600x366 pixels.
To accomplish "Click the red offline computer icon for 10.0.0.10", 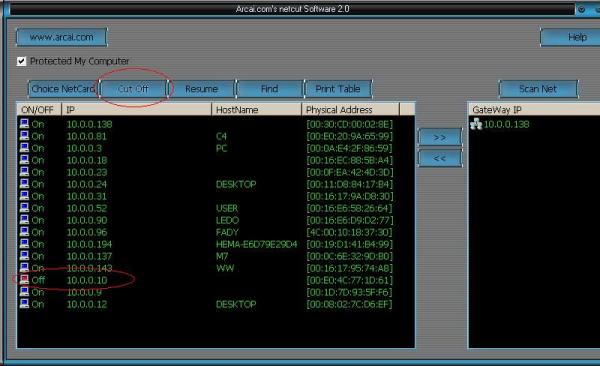I will point(24,279).
